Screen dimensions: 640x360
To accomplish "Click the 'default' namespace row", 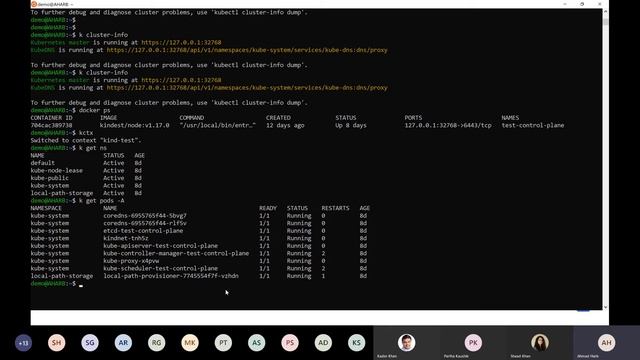I will 86,163.
